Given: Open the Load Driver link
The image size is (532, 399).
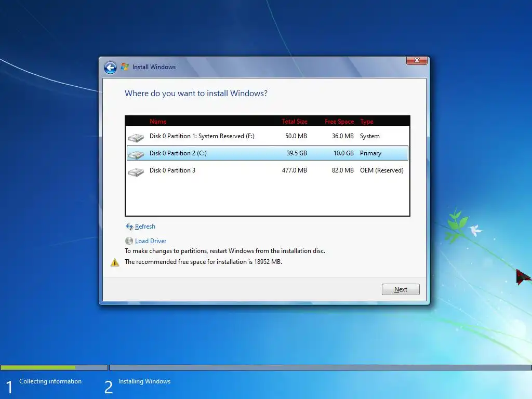Looking at the screenshot, I should point(151,241).
